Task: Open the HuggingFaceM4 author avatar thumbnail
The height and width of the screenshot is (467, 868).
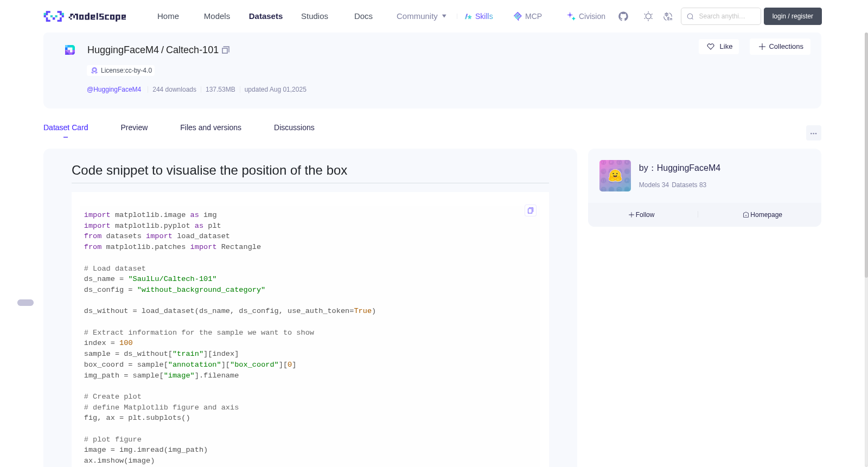Action: point(615,176)
